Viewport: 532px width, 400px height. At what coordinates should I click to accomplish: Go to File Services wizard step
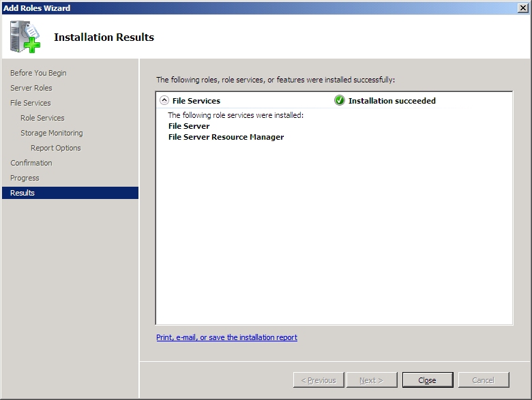[31, 103]
